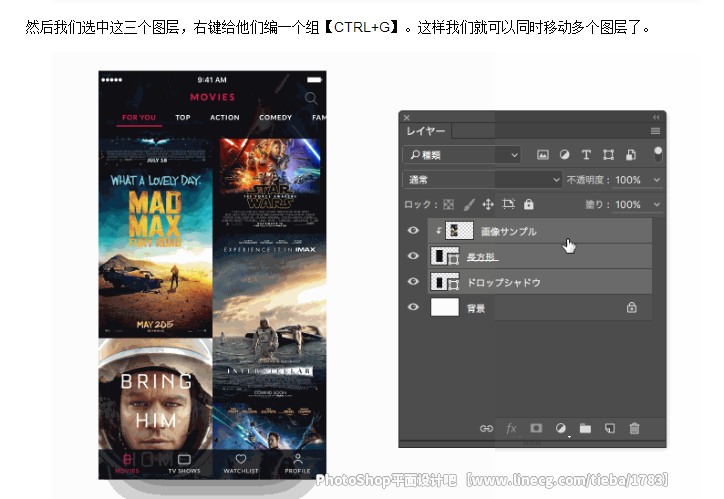Add a layer mask icon
Viewport: 724px width, 499px height.
536,428
